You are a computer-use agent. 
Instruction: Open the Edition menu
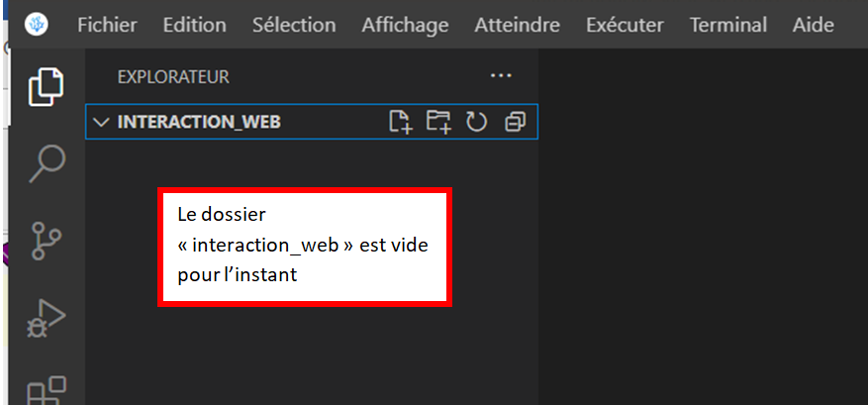[x=195, y=26]
